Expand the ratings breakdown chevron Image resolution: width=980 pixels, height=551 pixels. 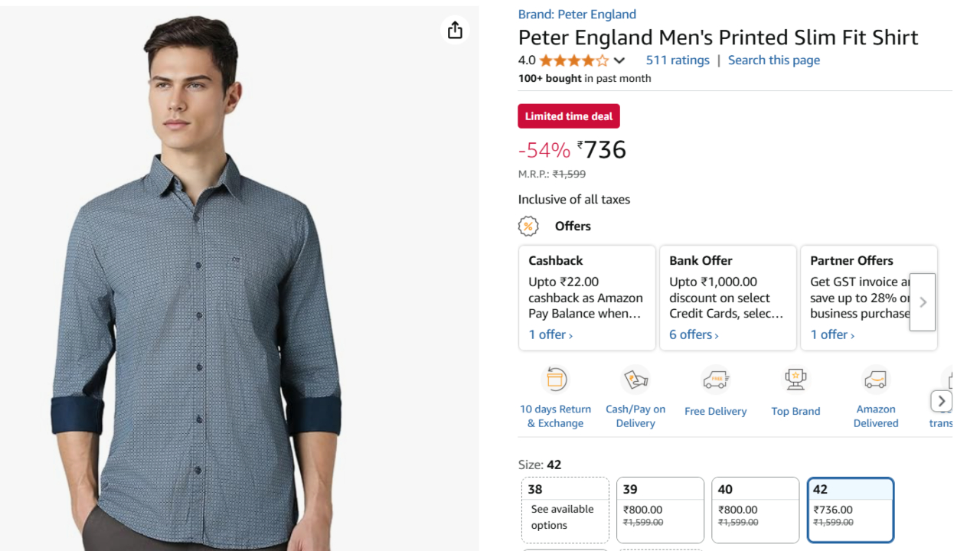(619, 60)
